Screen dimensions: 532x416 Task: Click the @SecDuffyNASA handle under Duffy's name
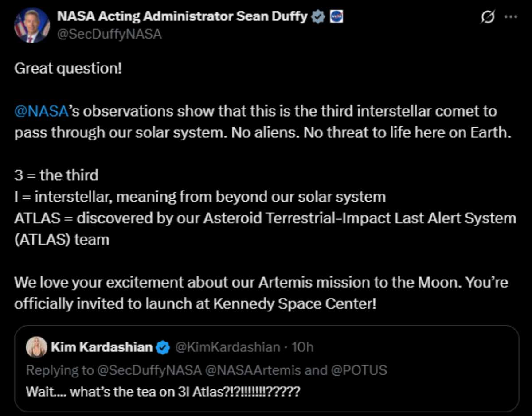coord(110,33)
